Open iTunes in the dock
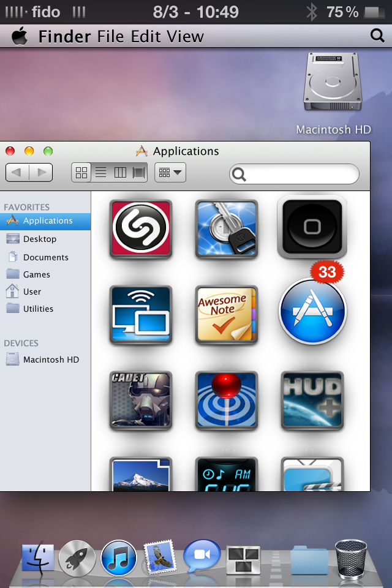Screen dimensions: 392x588 point(119,559)
